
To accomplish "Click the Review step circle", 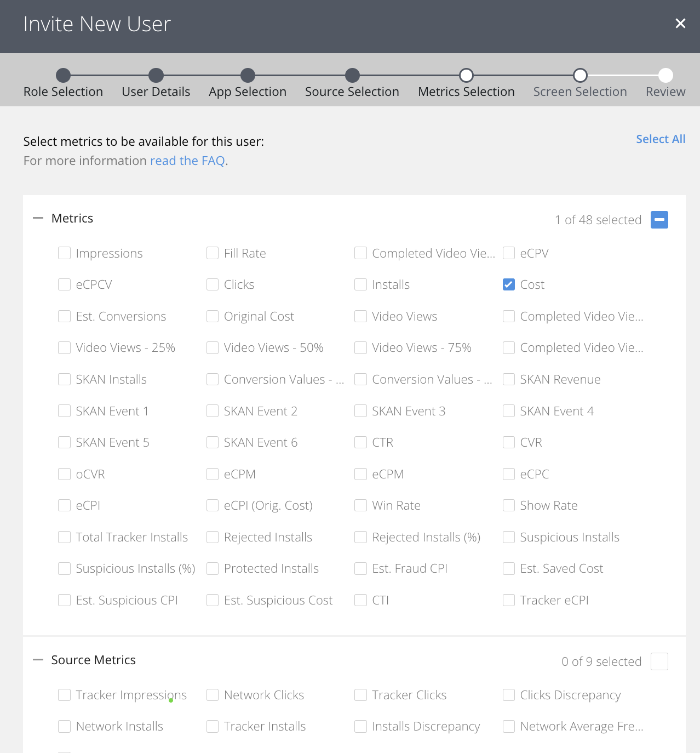I will pos(665,75).
